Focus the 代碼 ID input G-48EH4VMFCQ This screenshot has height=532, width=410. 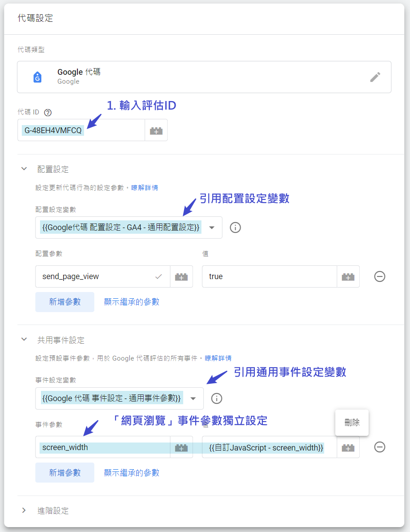coord(81,130)
